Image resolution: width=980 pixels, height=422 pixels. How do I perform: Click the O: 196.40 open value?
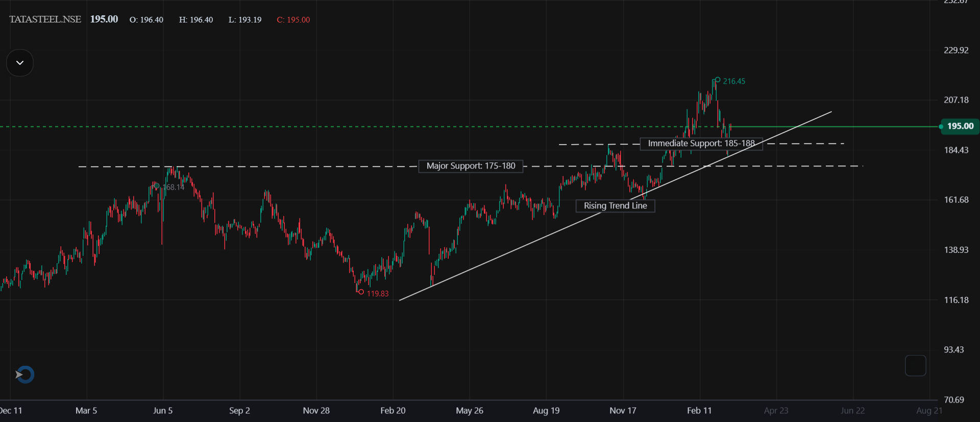146,20
